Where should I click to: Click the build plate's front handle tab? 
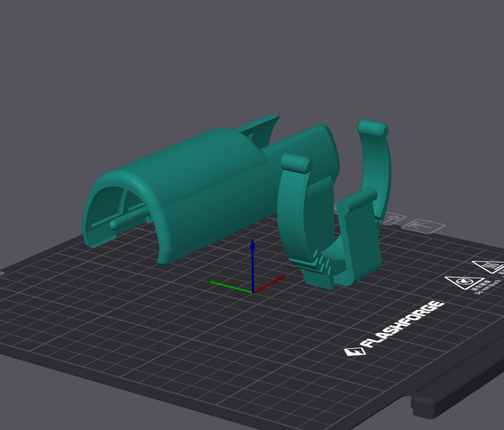[455, 403]
